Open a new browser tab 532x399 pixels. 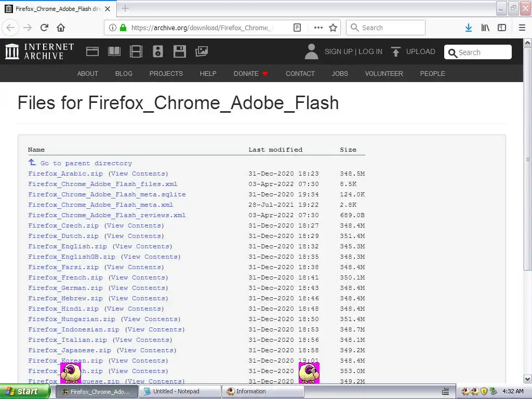pos(125,8)
